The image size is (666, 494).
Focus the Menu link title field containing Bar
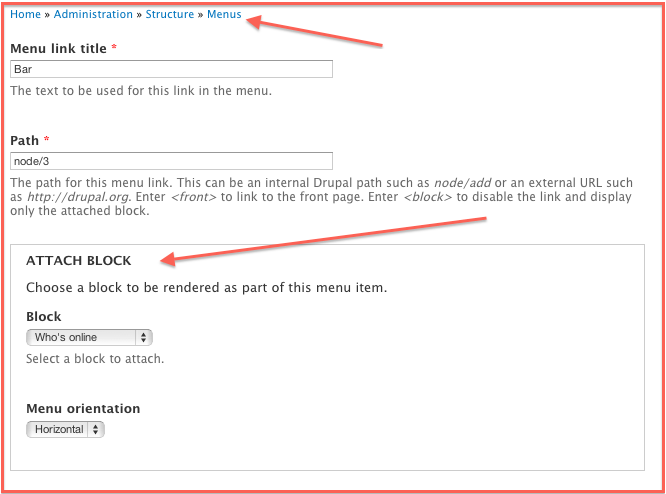click(171, 69)
